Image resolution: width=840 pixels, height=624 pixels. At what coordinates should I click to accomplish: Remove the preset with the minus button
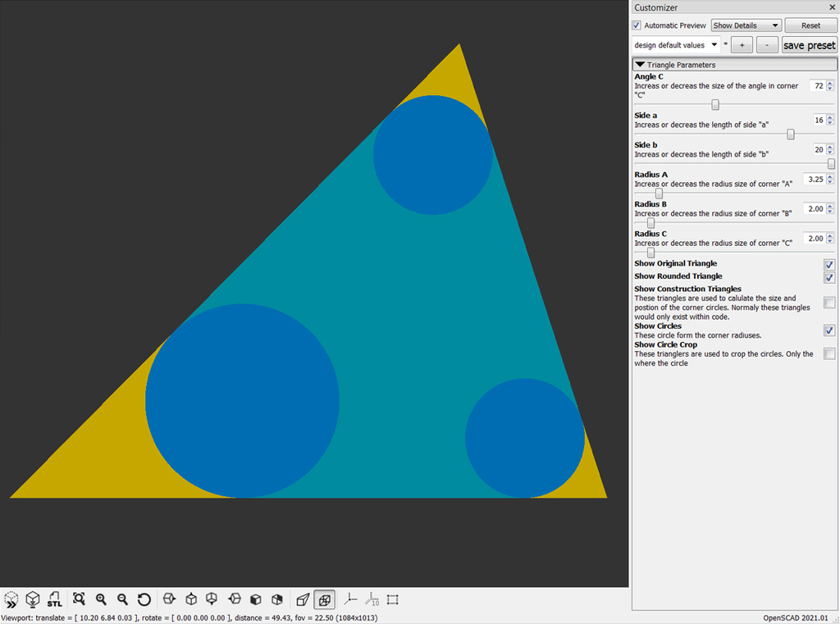767,45
